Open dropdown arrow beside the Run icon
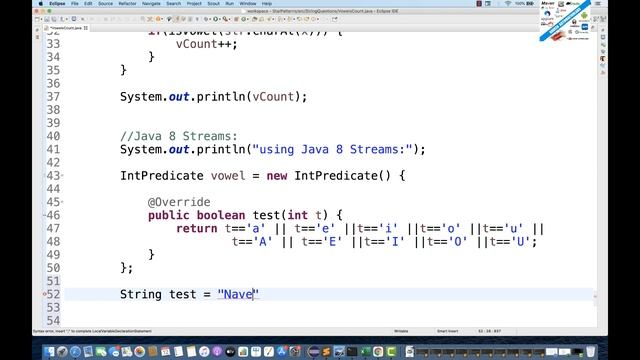Image resolution: width=640 pixels, height=360 pixels. tap(220, 19)
